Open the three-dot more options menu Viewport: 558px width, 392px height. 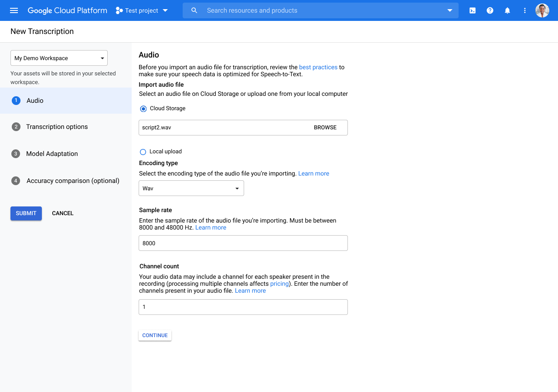tap(525, 10)
